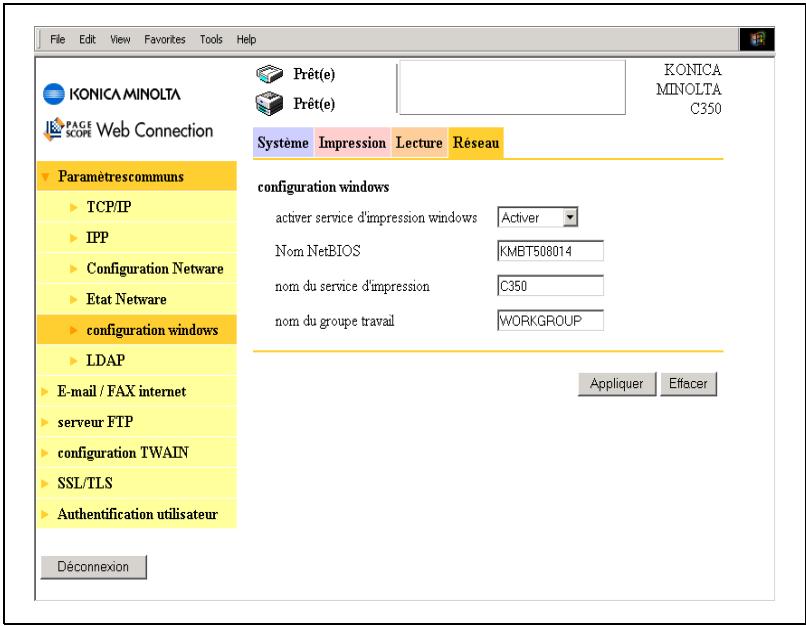Click the Appliquer button
This screenshot has width=806, height=626.
(617, 384)
